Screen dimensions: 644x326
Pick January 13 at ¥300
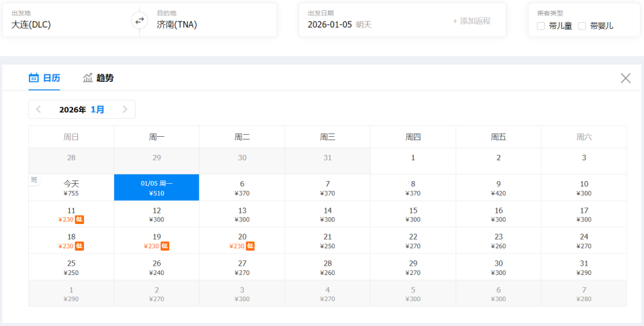click(242, 215)
